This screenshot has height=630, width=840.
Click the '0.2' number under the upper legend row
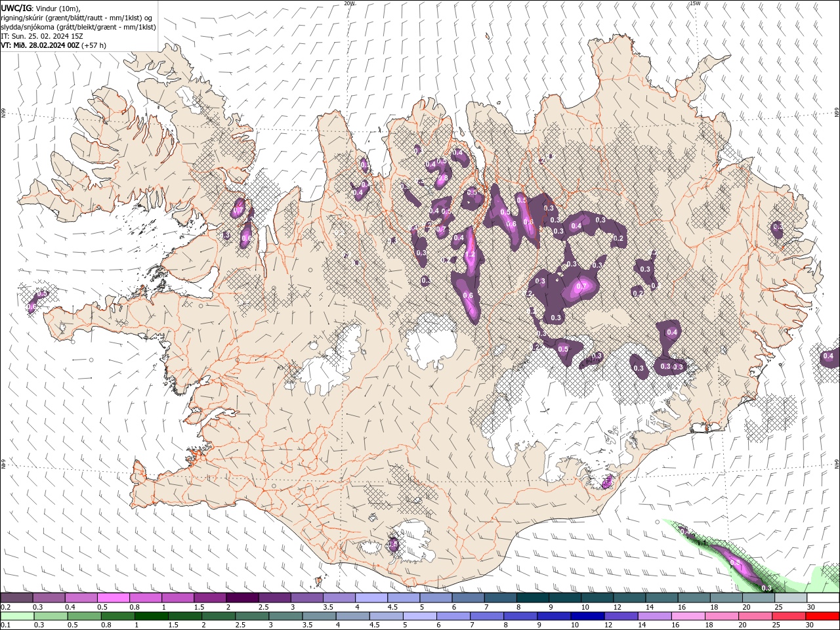pos(5,607)
